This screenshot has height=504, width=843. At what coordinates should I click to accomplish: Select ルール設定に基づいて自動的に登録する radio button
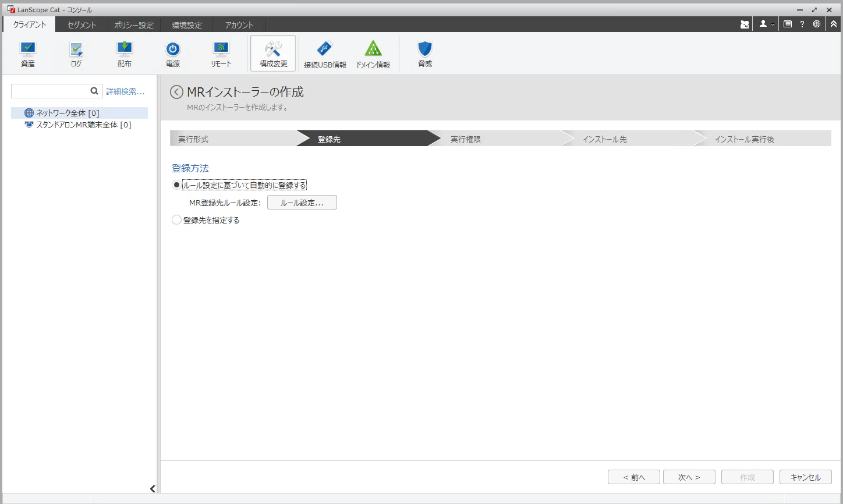[x=176, y=185]
